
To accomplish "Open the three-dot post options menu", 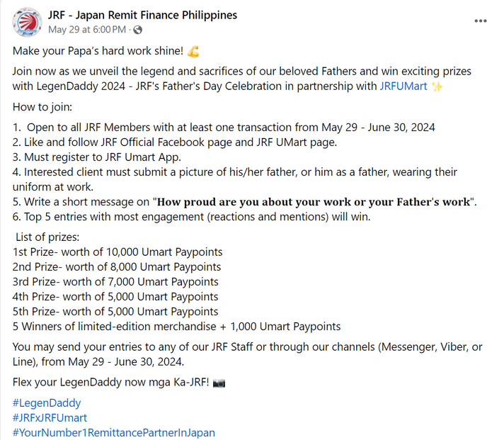I will point(480,21).
